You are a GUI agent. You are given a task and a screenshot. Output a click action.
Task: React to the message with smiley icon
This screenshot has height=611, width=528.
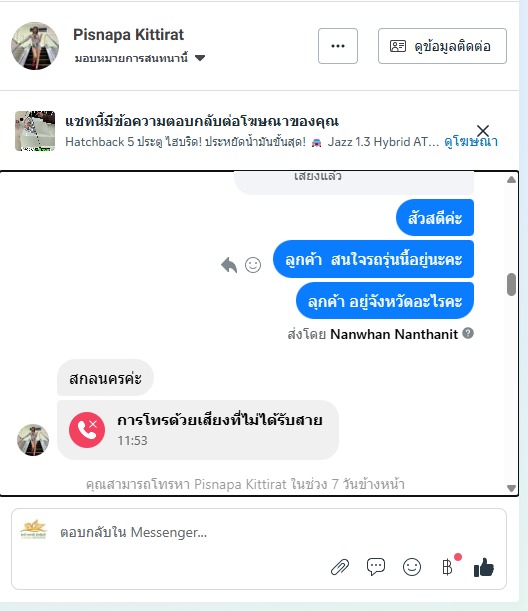point(253,265)
